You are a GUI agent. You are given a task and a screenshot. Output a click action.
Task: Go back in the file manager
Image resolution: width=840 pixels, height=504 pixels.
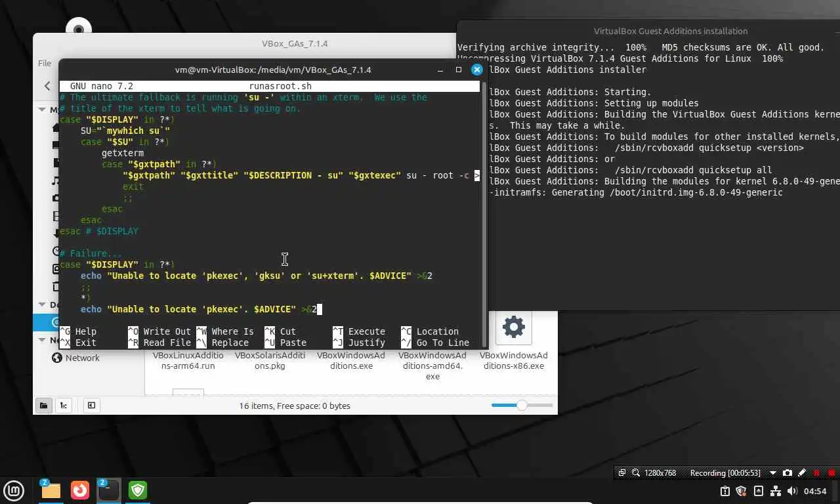[47, 85]
